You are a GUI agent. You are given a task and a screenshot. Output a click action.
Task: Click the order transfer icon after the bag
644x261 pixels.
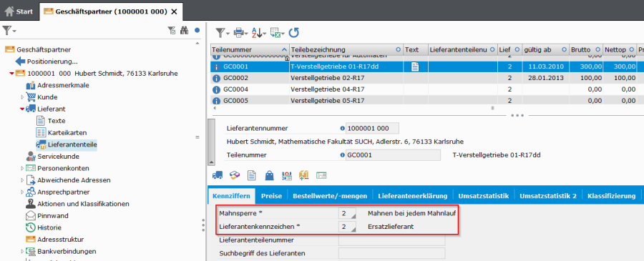pyautogui.click(x=286, y=176)
